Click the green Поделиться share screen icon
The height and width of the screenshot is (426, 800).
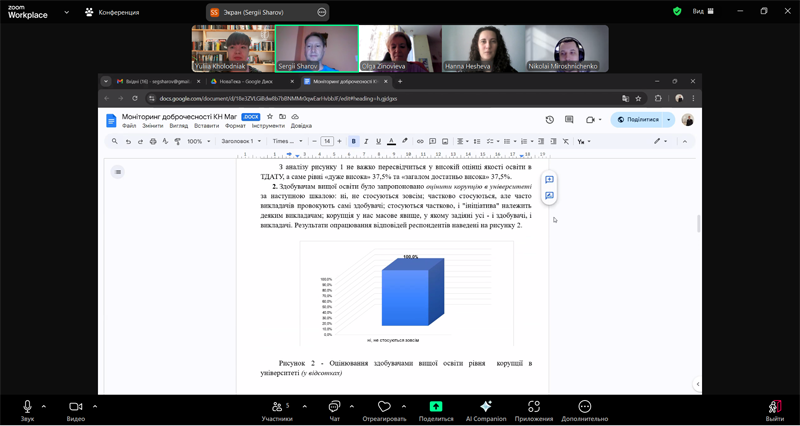pos(436,407)
